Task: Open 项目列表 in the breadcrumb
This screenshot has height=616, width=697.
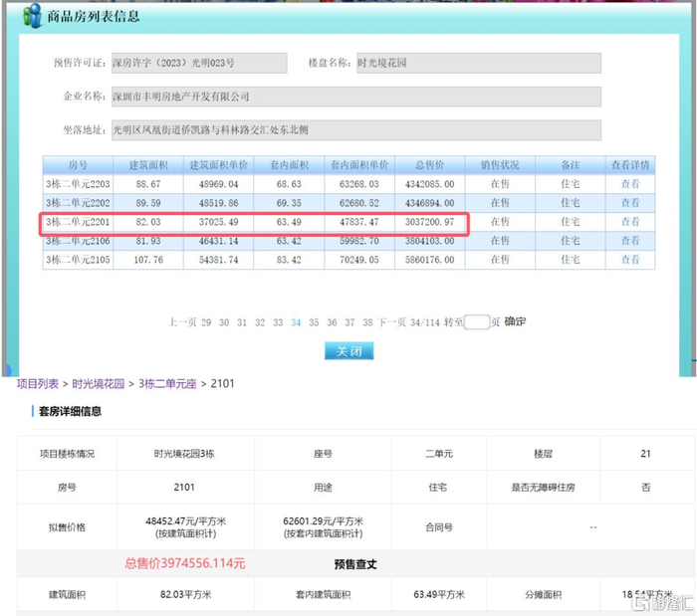Action: tap(39, 383)
